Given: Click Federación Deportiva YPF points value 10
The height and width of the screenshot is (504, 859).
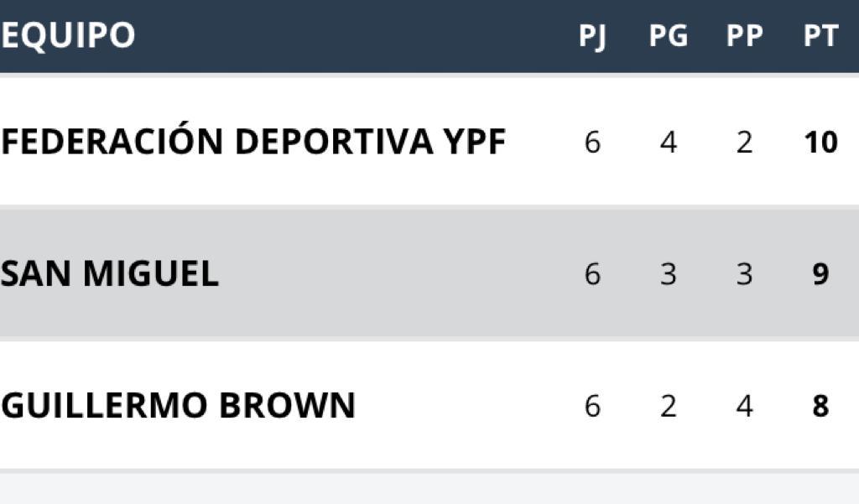Looking at the screenshot, I should [820, 143].
